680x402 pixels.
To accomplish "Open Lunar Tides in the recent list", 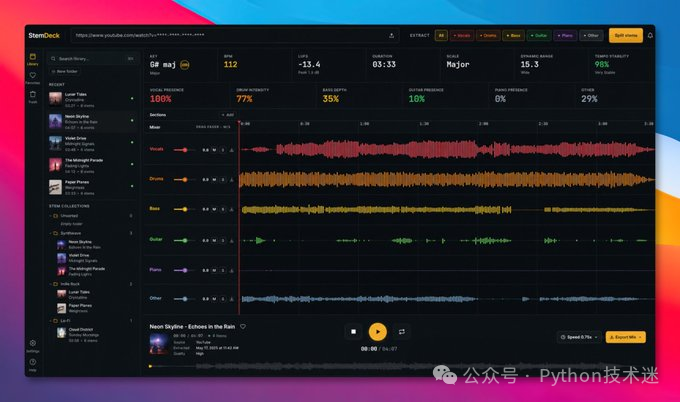I will coord(92,99).
